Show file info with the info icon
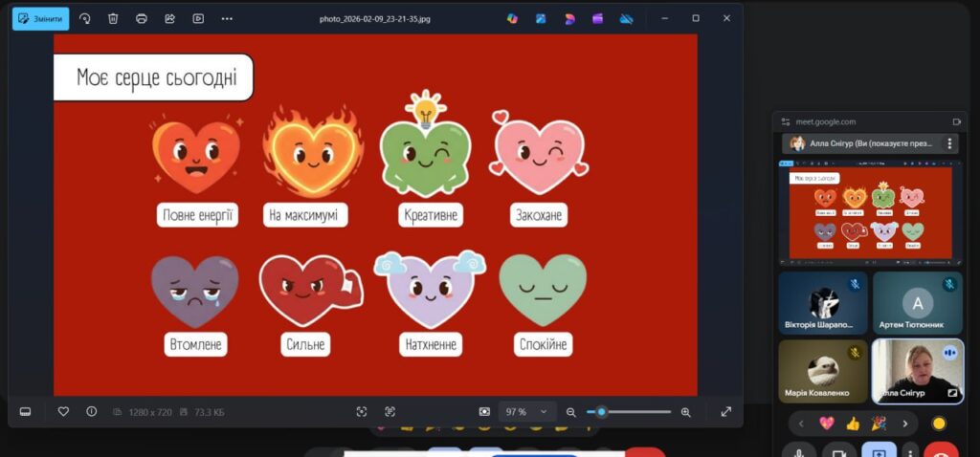The image size is (980, 457). pyautogui.click(x=92, y=411)
